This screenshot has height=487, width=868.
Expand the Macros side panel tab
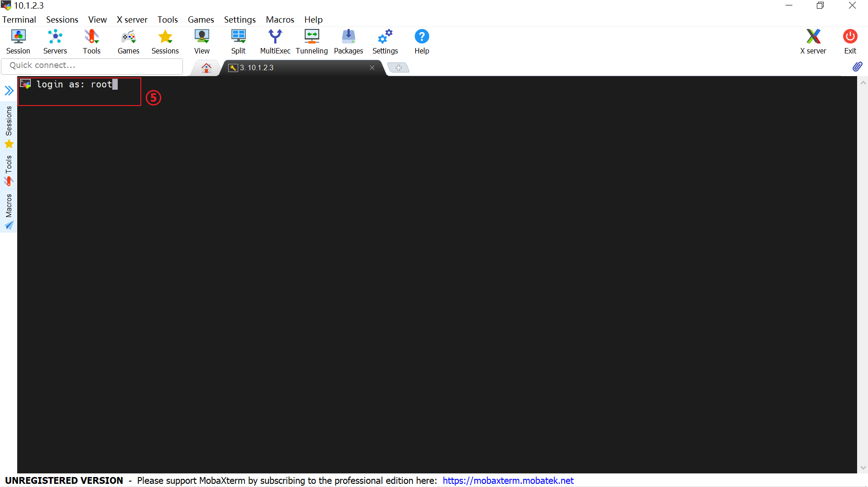(9, 211)
